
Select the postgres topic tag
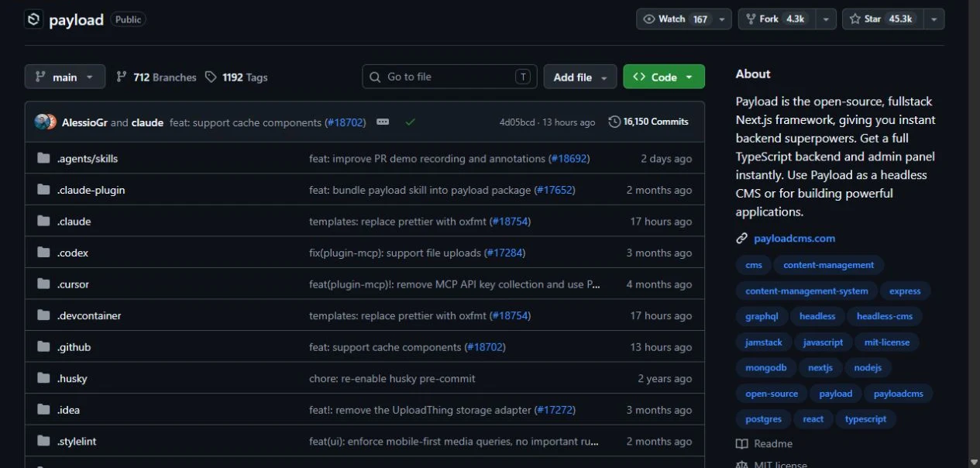[764, 418]
